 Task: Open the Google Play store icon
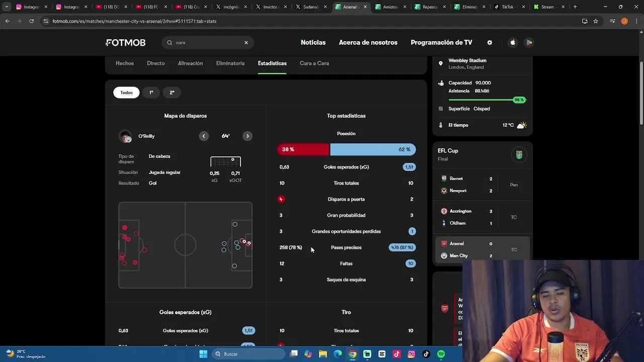coord(529,43)
